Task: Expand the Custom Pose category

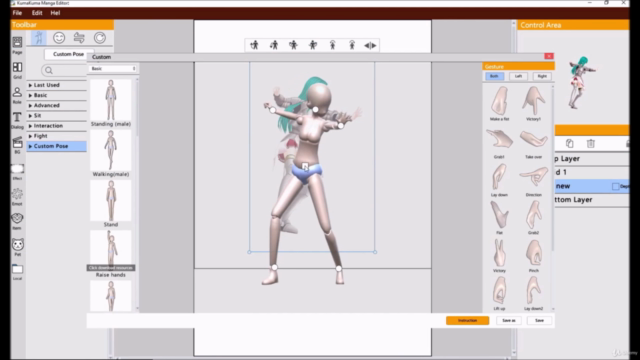Action: (57, 146)
